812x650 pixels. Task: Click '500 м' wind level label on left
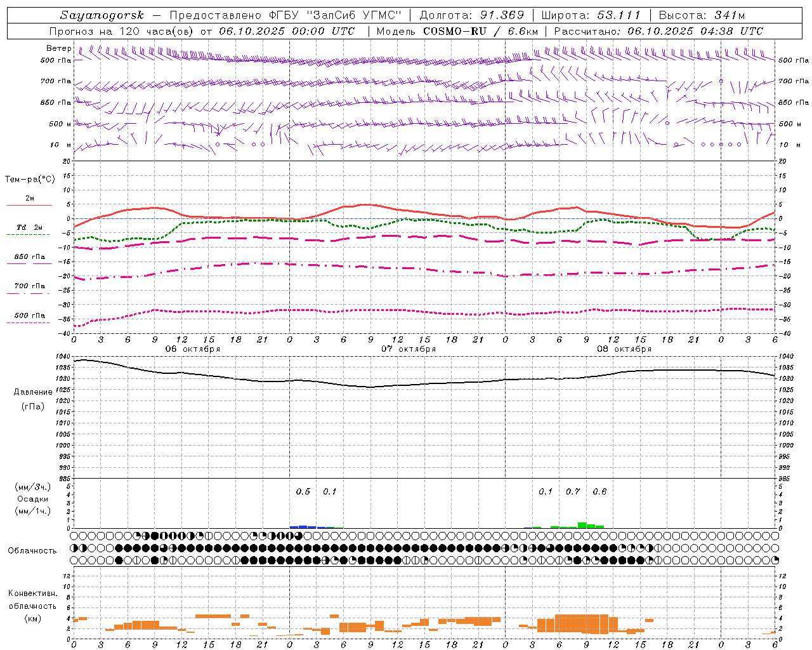coord(60,124)
